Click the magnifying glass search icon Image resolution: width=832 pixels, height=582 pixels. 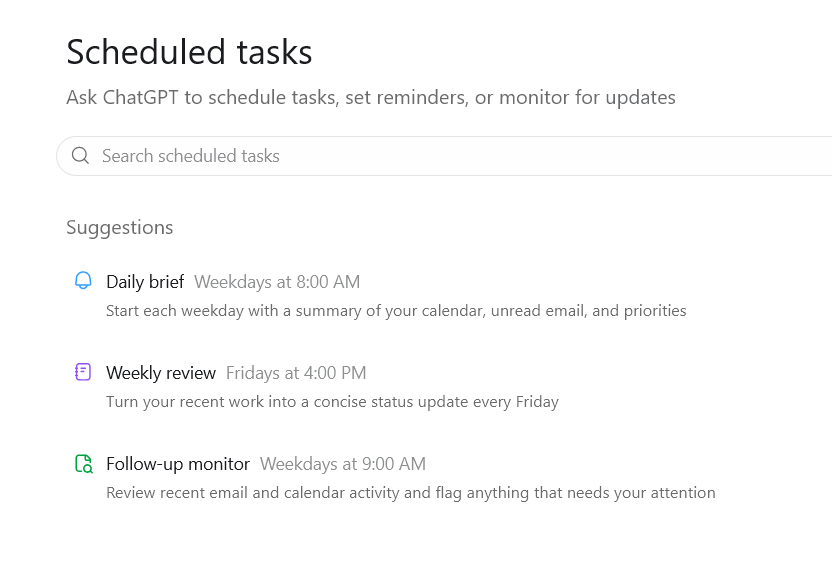[x=80, y=155]
